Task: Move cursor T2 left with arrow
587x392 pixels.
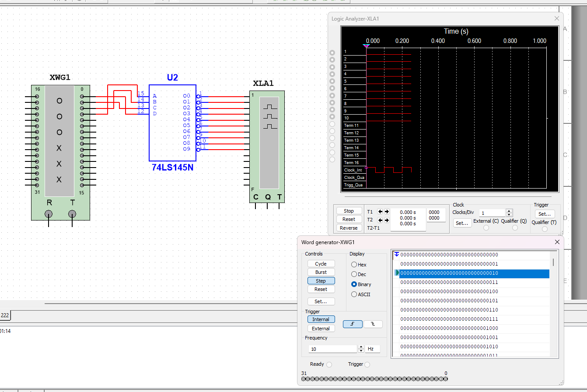Action: [x=380, y=220]
